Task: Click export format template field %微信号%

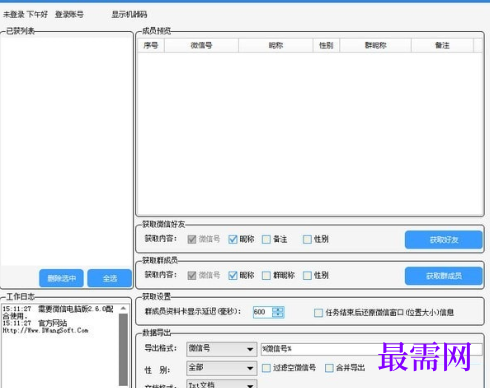Action: click(x=372, y=349)
